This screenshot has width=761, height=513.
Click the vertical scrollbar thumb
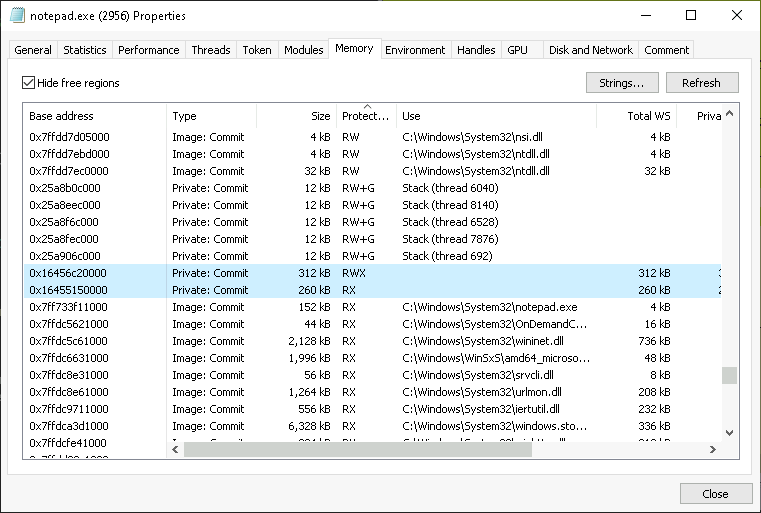(x=729, y=375)
